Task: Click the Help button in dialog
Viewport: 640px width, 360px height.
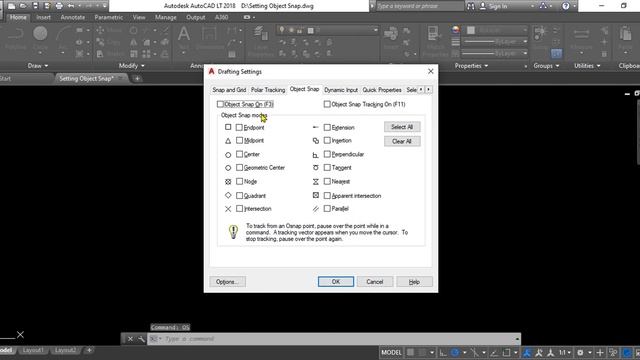Action: pyautogui.click(x=414, y=282)
